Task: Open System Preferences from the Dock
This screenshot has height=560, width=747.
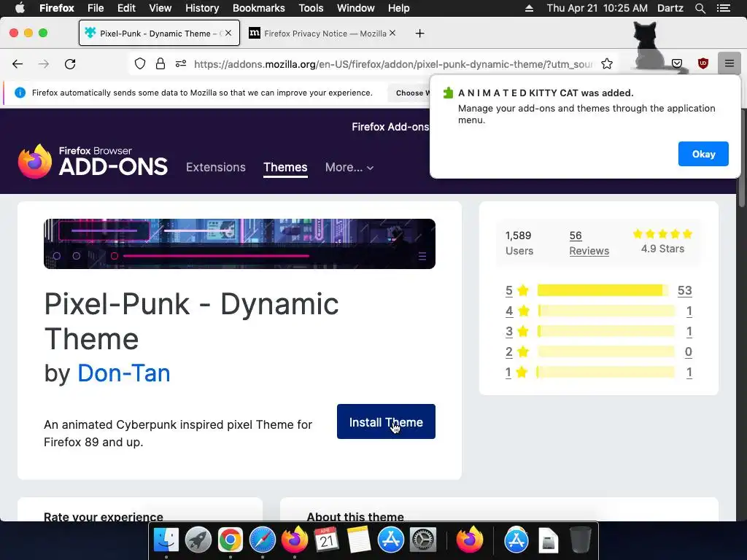Action: click(x=423, y=540)
